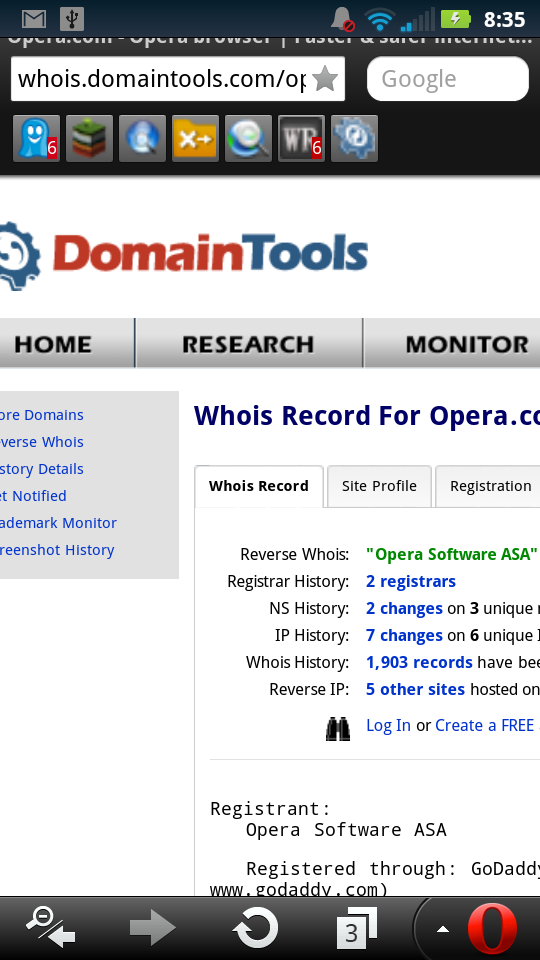This screenshot has width=540, height=960.
Task: Switch to the Site Profile tab
Action: coord(380,486)
